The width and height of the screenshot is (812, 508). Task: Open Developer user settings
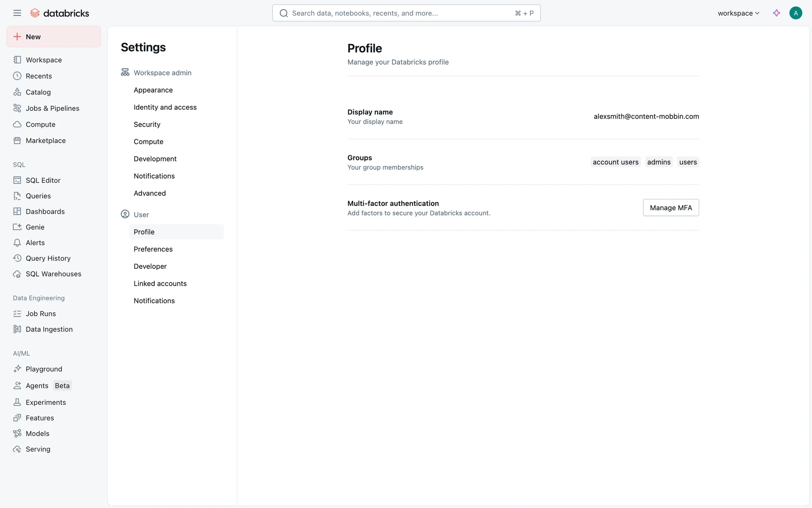pyautogui.click(x=150, y=267)
